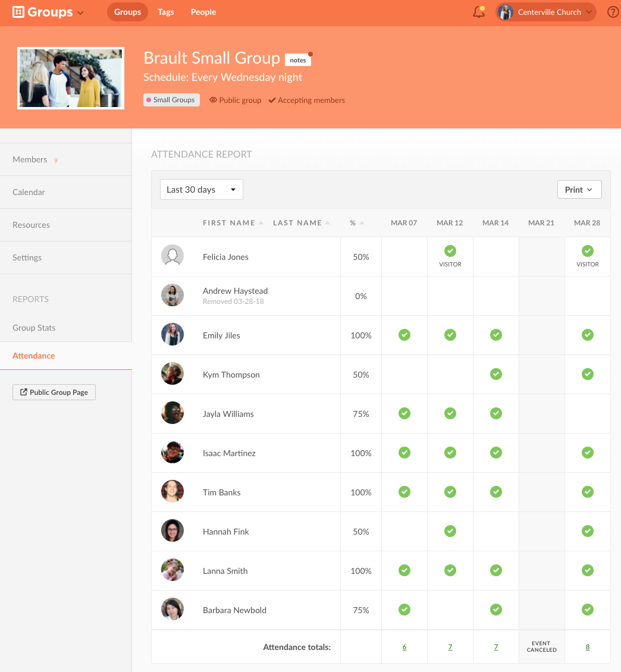The height and width of the screenshot is (672, 621).
Task: Click the Brault Small Group header photo
Action: tap(71, 78)
